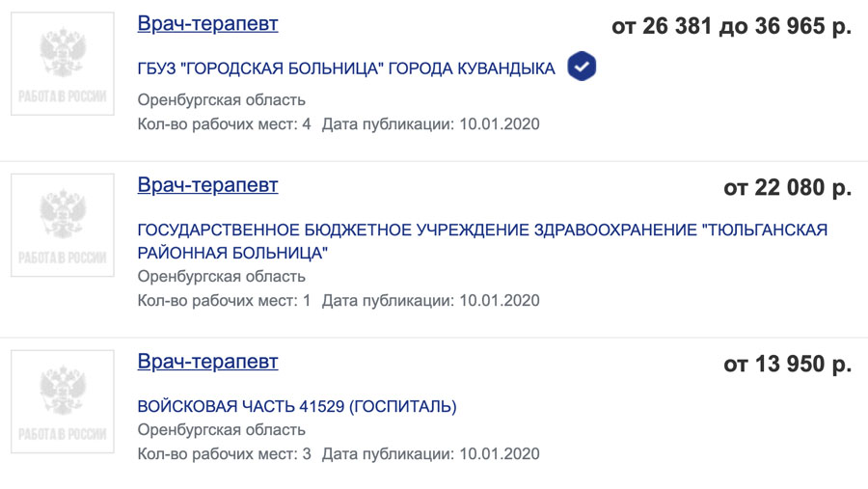Click the salary от 22 080 р.
Screen dimensions: 868x489
pos(787,187)
